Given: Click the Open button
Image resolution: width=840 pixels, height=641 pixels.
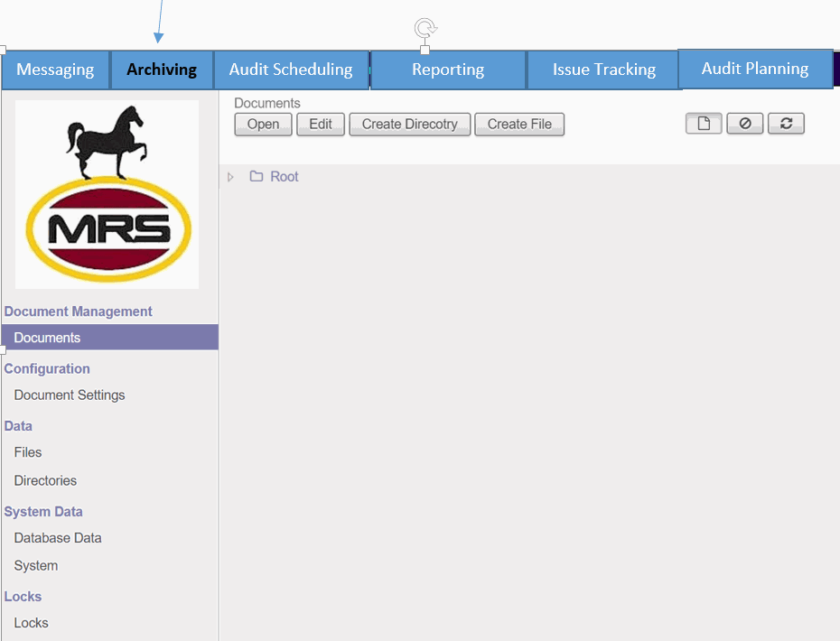Looking at the screenshot, I should [263, 125].
